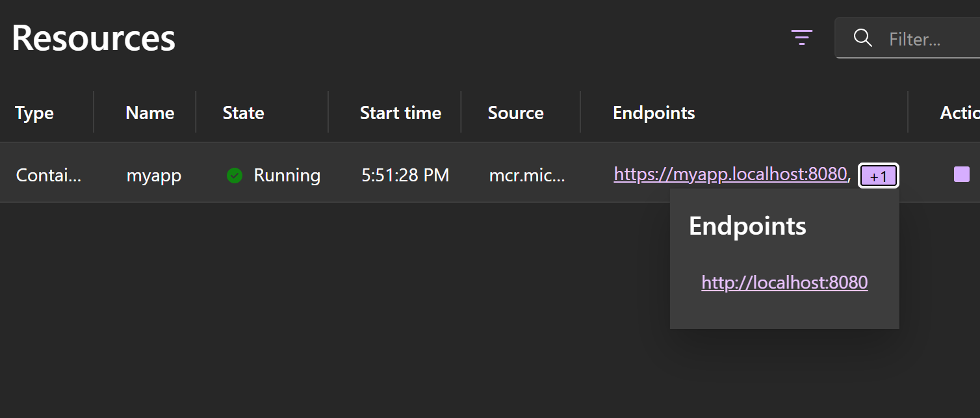Click the State column header
Viewport: 980px width, 418px height.
point(244,112)
